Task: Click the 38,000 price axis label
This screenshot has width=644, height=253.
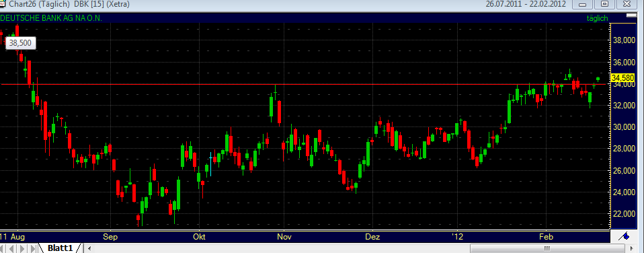Action: point(624,41)
